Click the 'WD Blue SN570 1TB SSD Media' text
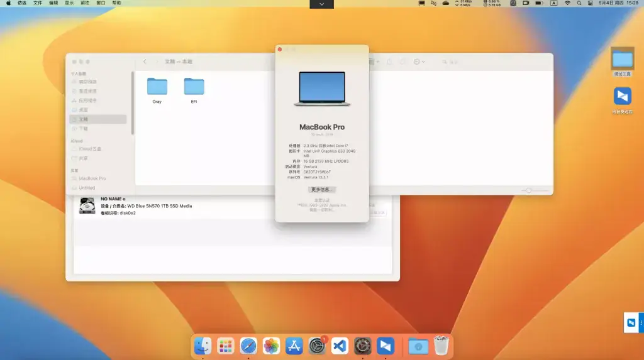Screen dimensions: 644x360 (x=159, y=206)
